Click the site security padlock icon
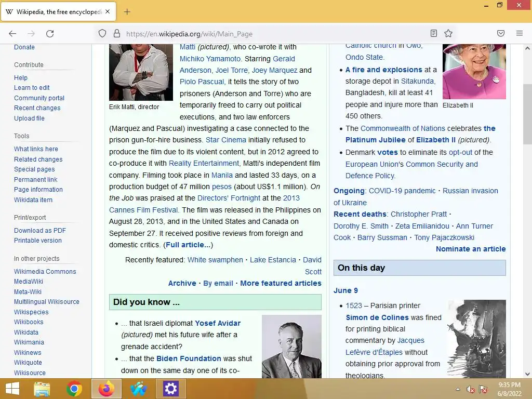Image resolution: width=532 pixels, height=399 pixels. coord(117,34)
